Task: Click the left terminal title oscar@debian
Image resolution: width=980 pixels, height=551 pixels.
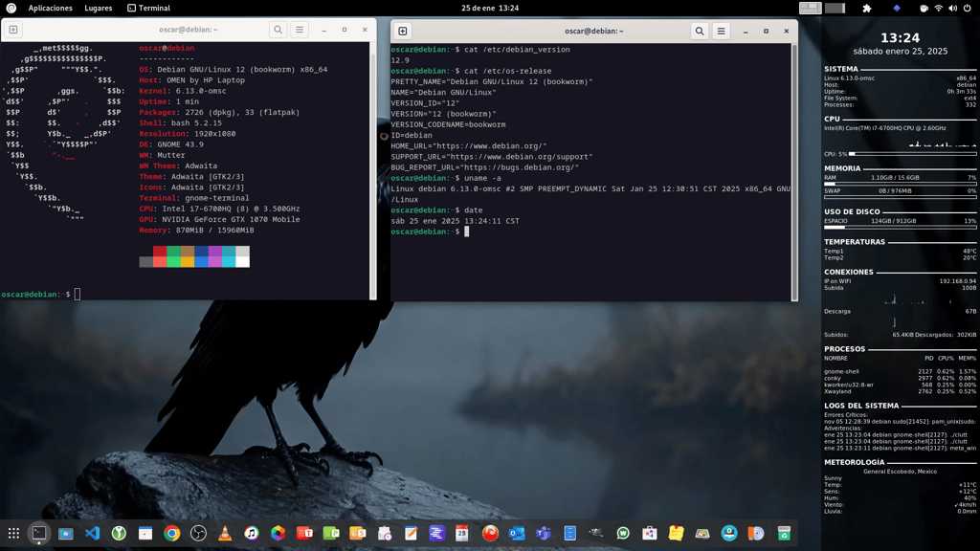Action: click(x=189, y=30)
